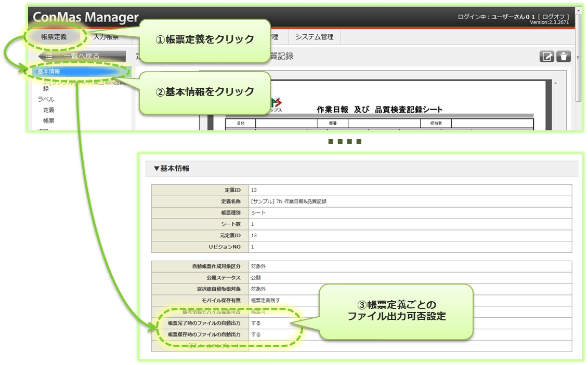This screenshot has height=365, width=588.
Task: Click the シート value of 帳票種別
Action: pos(258,213)
